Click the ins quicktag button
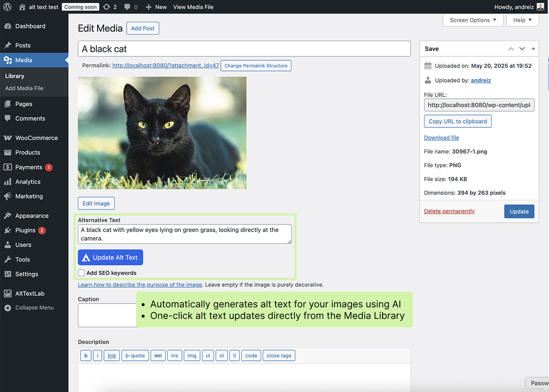The image size is (549, 392). point(175,356)
